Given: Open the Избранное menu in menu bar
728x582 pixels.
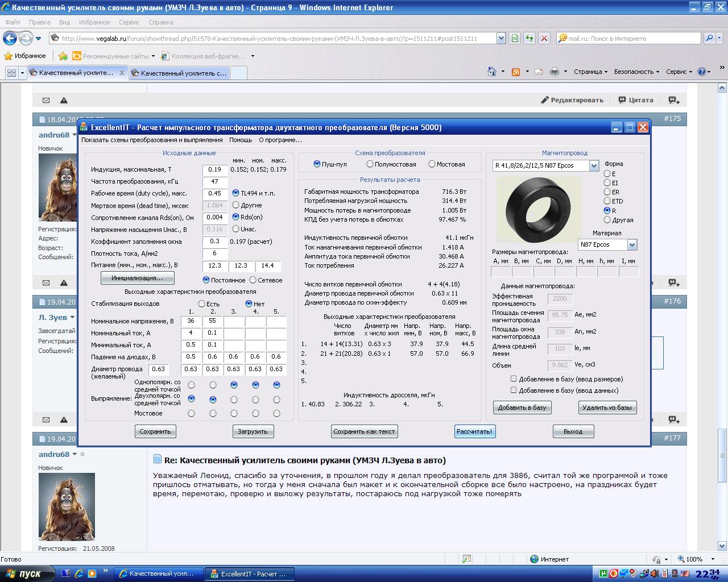Looking at the screenshot, I should (94, 22).
